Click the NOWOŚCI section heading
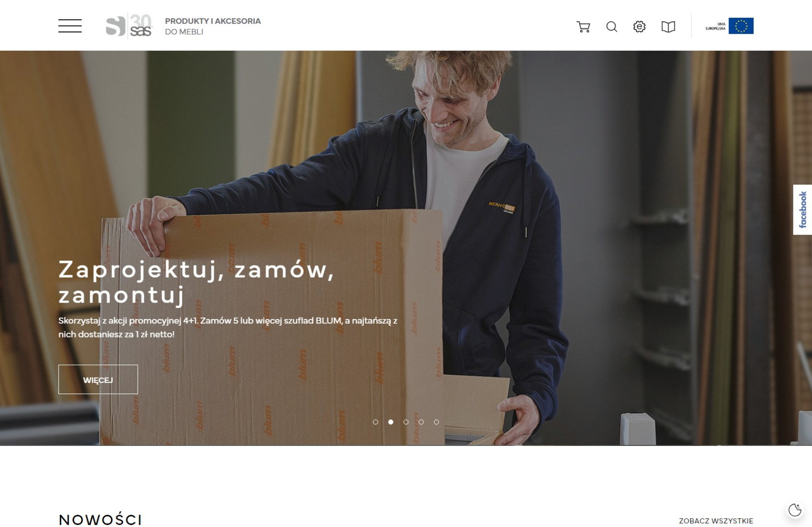This screenshot has height=527, width=812. 100,520
